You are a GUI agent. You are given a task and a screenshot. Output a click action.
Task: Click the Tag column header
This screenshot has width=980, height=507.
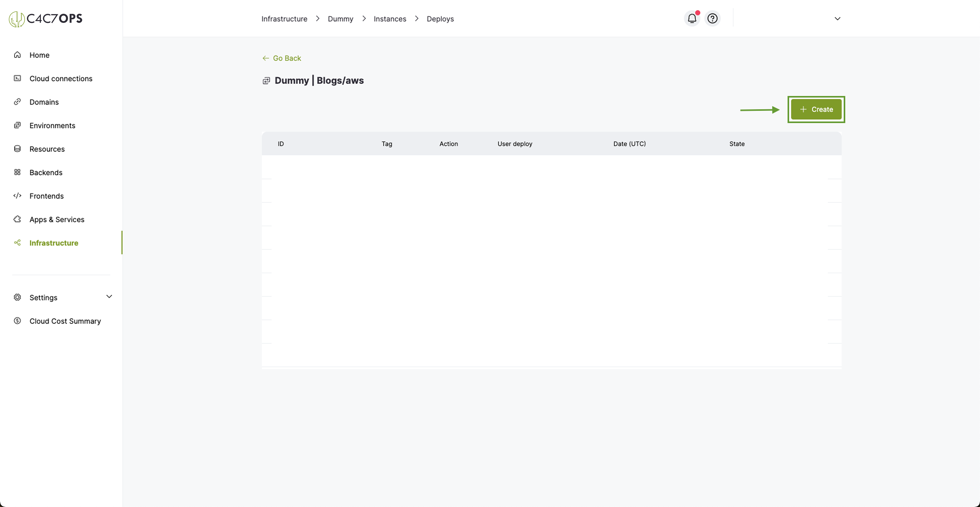click(387, 144)
